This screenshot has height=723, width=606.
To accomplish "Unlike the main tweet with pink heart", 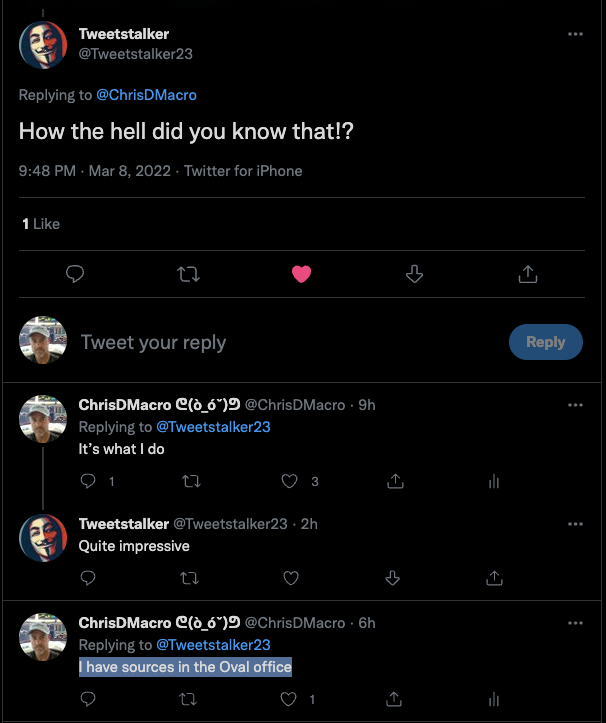I will coord(301,274).
